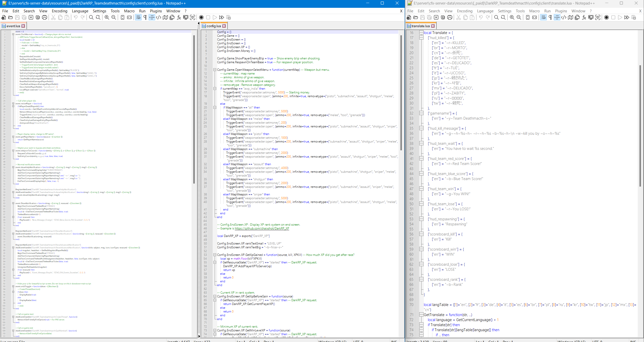The image size is (644, 342).
Task: Cut selection with the scissors icon
Action: pos(53,17)
